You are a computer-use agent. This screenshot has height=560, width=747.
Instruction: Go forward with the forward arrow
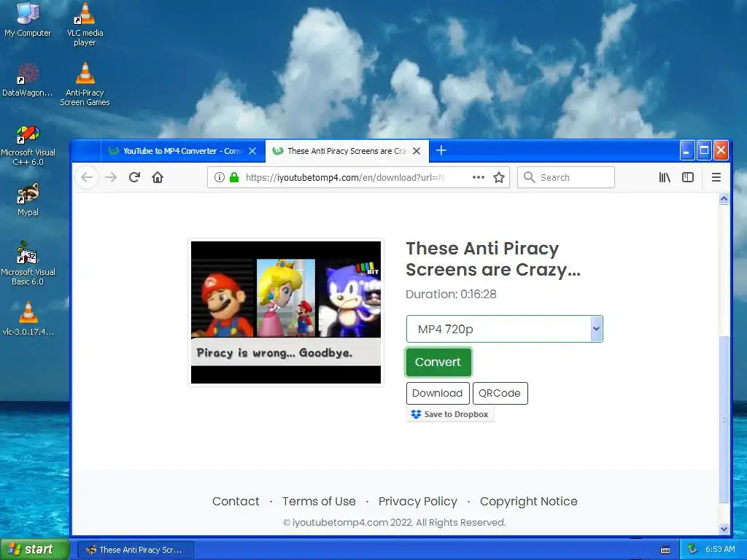click(111, 178)
